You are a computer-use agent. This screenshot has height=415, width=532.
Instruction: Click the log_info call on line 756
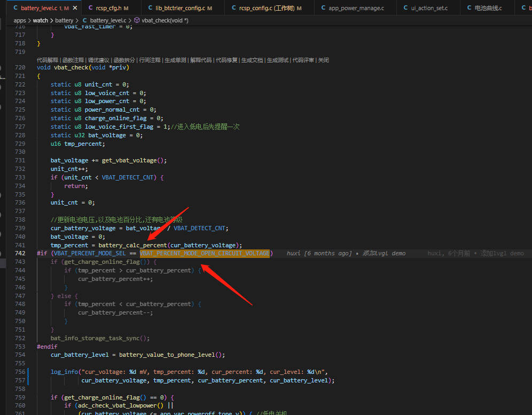64,372
